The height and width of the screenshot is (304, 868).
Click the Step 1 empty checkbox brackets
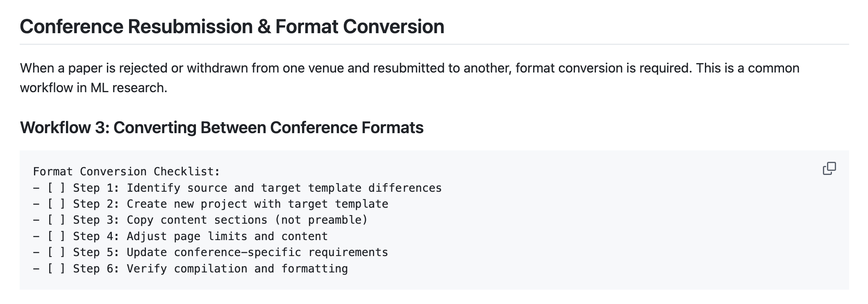[x=56, y=188]
